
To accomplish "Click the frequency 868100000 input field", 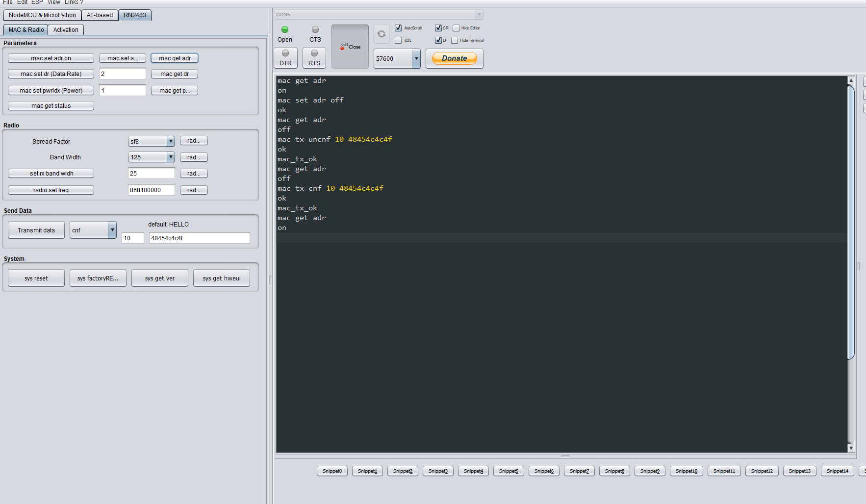I will point(152,190).
